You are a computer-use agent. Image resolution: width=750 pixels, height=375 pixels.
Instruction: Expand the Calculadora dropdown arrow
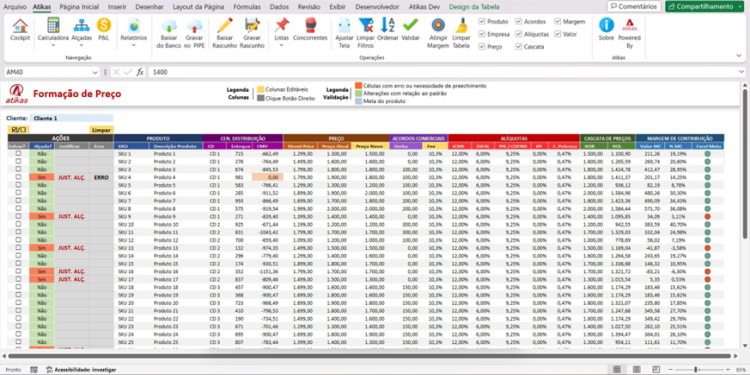53,45
